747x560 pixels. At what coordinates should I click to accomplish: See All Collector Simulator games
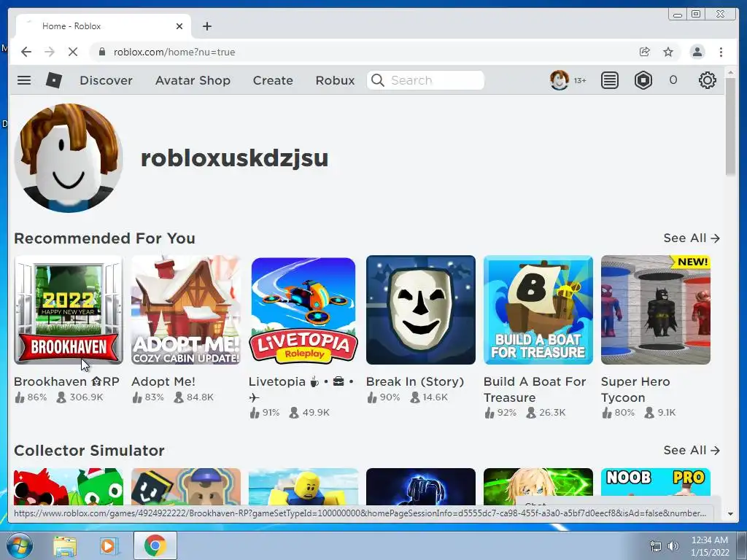coord(692,450)
